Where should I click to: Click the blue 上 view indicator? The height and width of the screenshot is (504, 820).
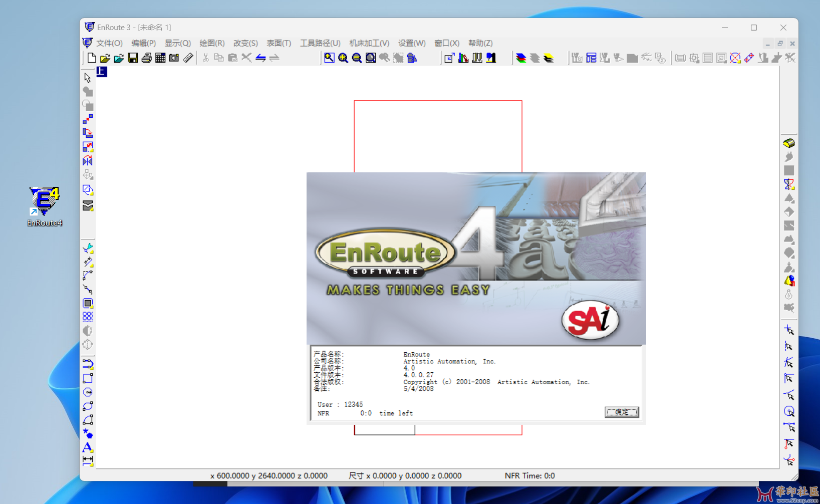101,72
